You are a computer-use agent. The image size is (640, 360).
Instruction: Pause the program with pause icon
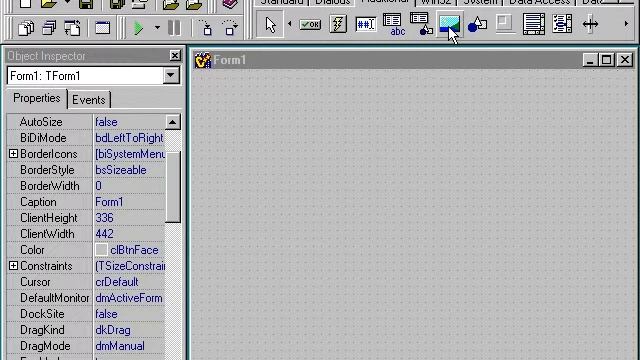click(174, 28)
